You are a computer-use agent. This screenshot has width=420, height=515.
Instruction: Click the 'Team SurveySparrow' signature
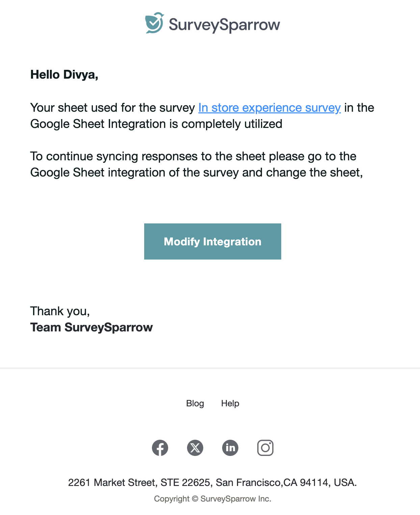tap(91, 327)
